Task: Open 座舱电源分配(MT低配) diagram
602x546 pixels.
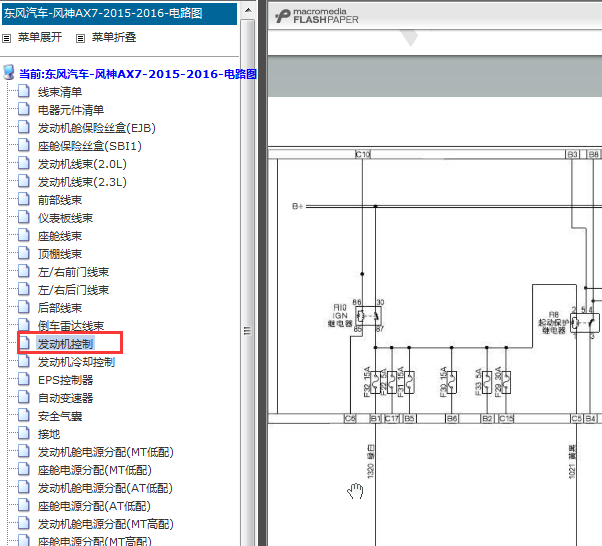Action: [95, 470]
